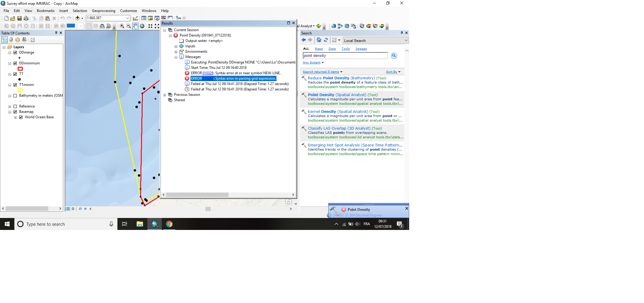
Task: Open the Local Search dropdown
Action: click(406, 40)
